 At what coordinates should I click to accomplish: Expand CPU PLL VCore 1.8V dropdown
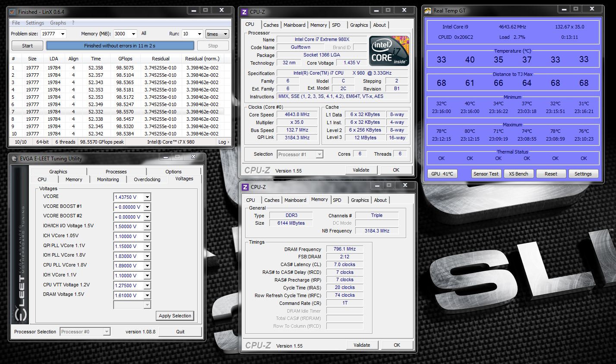[147, 266]
